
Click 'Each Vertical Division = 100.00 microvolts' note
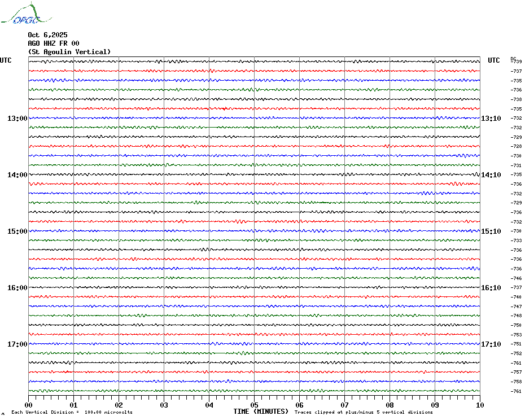click(72, 412)
